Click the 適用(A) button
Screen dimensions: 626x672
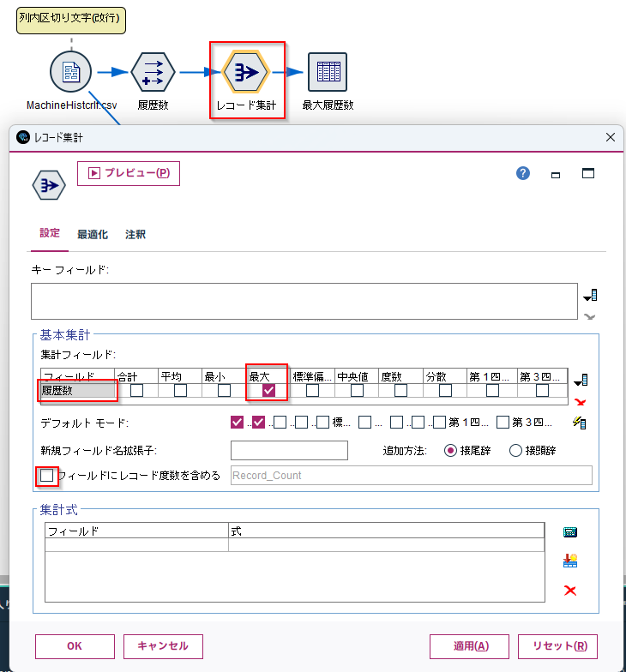click(470, 646)
